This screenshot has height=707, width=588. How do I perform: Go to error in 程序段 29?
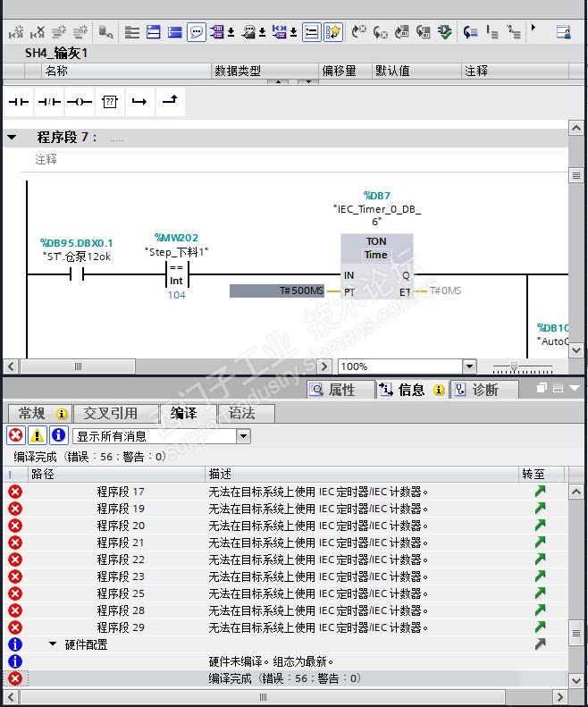click(541, 627)
